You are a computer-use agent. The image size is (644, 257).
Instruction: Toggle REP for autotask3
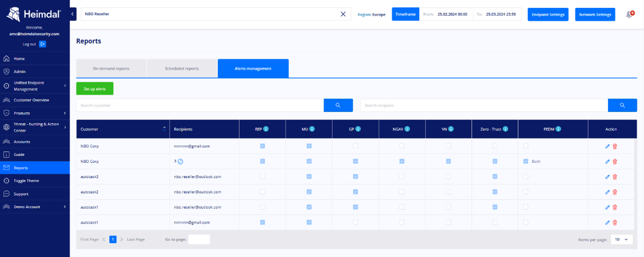[x=262, y=177]
